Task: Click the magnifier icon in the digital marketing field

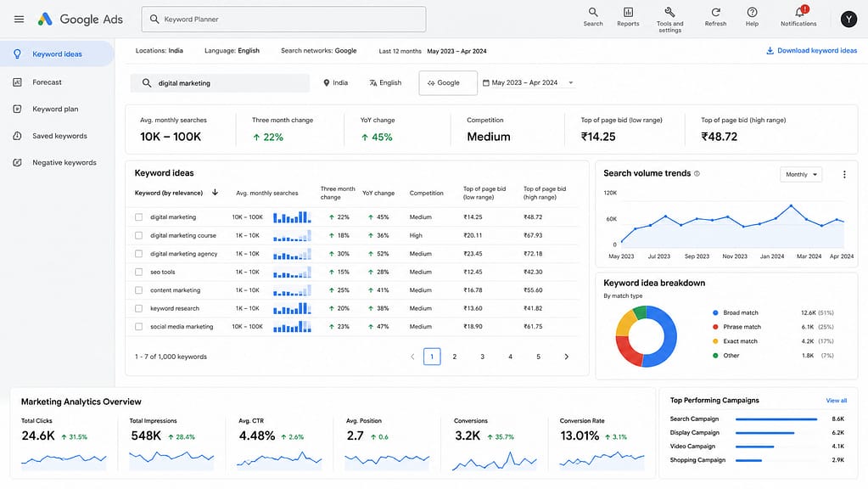Action: click(x=147, y=83)
